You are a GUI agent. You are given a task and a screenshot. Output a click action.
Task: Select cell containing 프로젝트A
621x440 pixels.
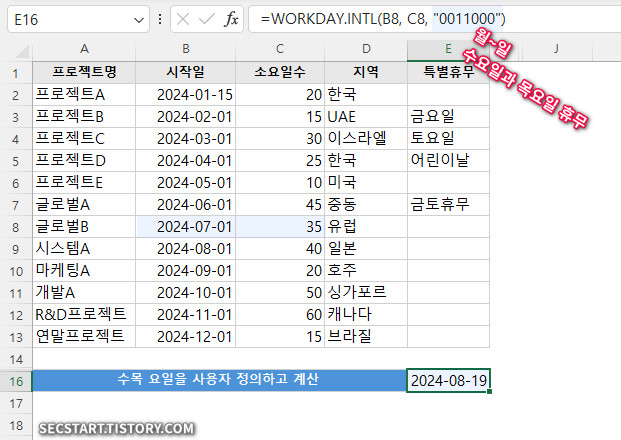[84, 95]
